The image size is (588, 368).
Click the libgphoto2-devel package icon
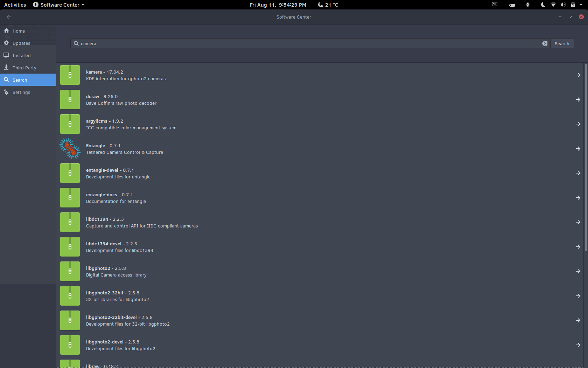coord(70,345)
